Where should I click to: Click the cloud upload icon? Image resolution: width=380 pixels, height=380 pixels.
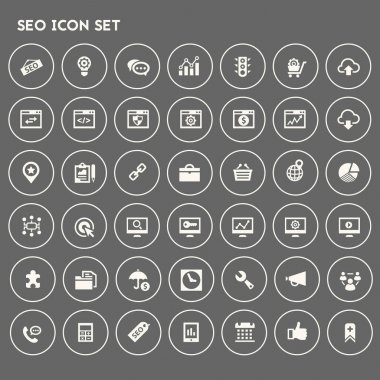click(x=348, y=68)
